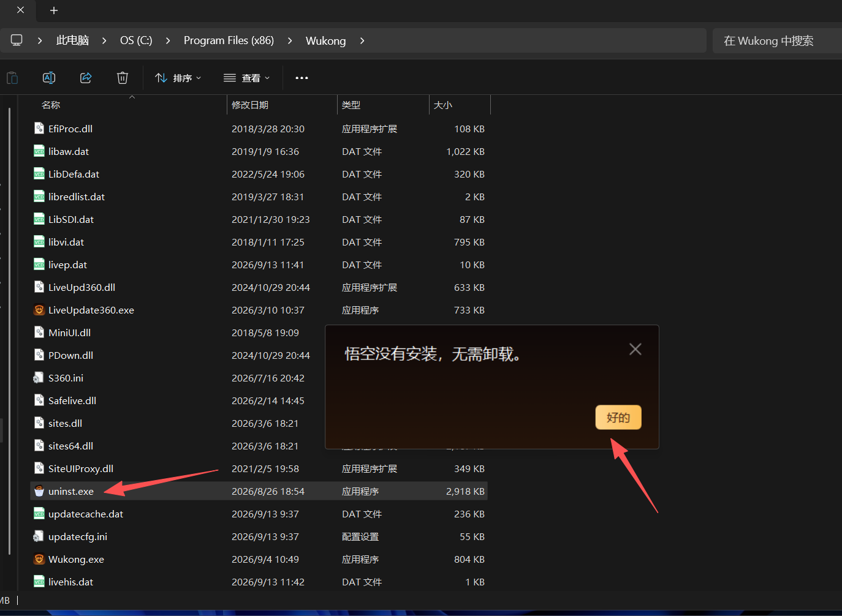The height and width of the screenshot is (616, 842).
Task: Sort by 大小 column header
Action: (x=443, y=105)
